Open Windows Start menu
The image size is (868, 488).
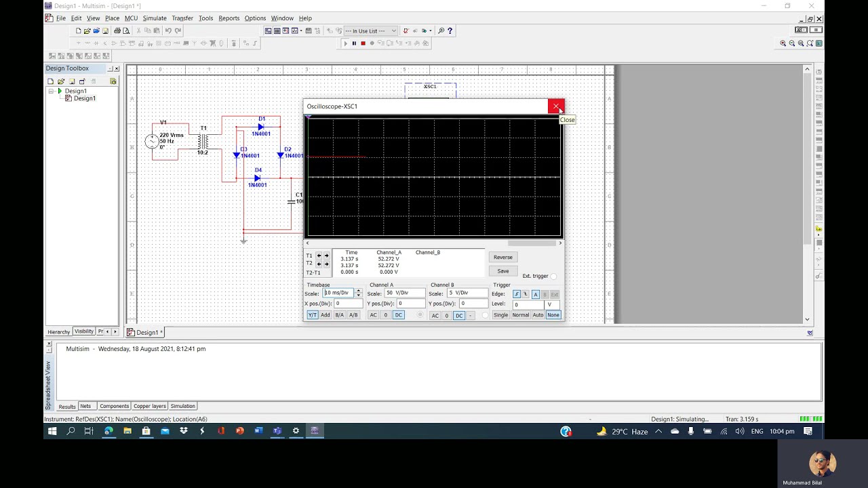52,431
